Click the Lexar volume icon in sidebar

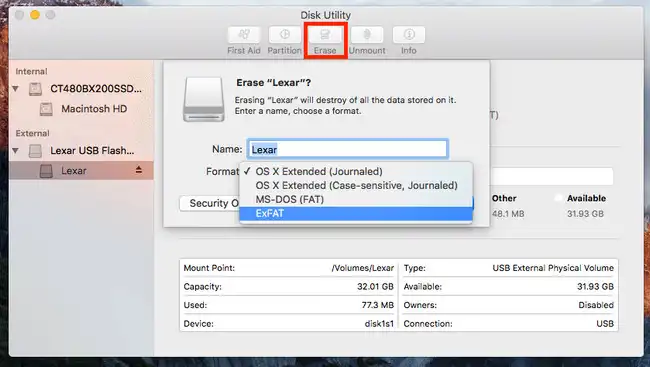tap(46, 171)
